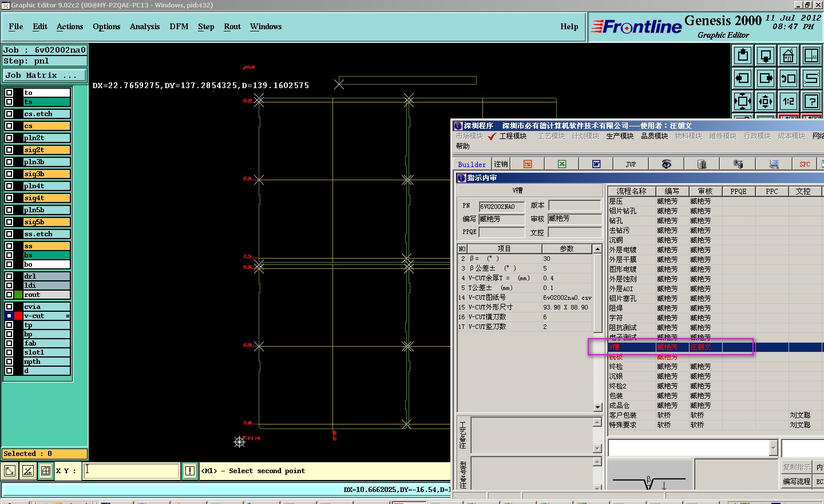824x504 pixels.
Task: Click the Builder button
Action: coord(472,165)
